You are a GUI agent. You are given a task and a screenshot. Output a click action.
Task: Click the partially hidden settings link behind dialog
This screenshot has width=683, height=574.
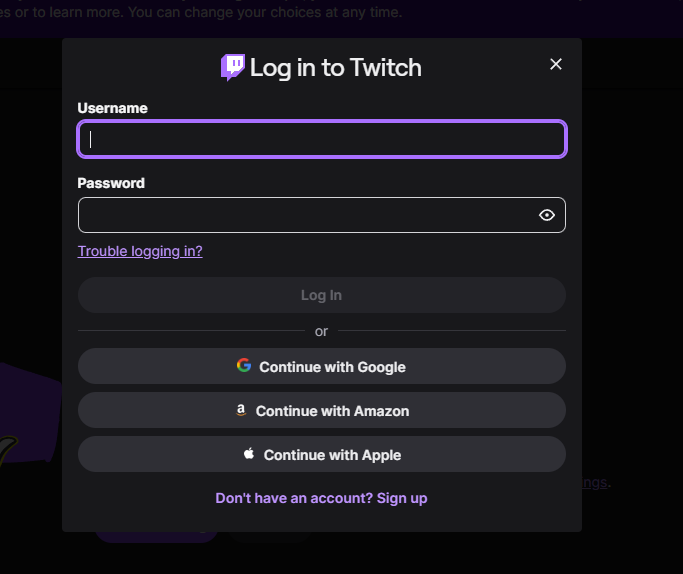(595, 483)
